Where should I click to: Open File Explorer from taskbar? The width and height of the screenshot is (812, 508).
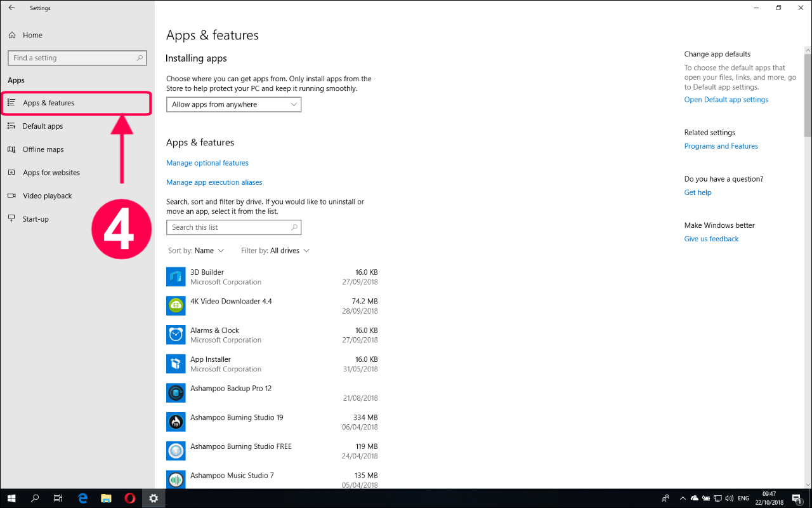pyautogui.click(x=106, y=498)
